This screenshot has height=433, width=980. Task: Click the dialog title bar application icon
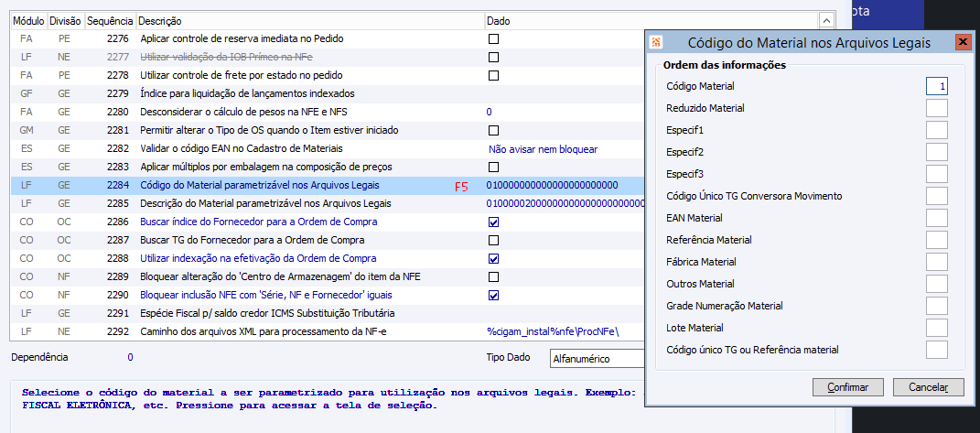click(x=656, y=42)
